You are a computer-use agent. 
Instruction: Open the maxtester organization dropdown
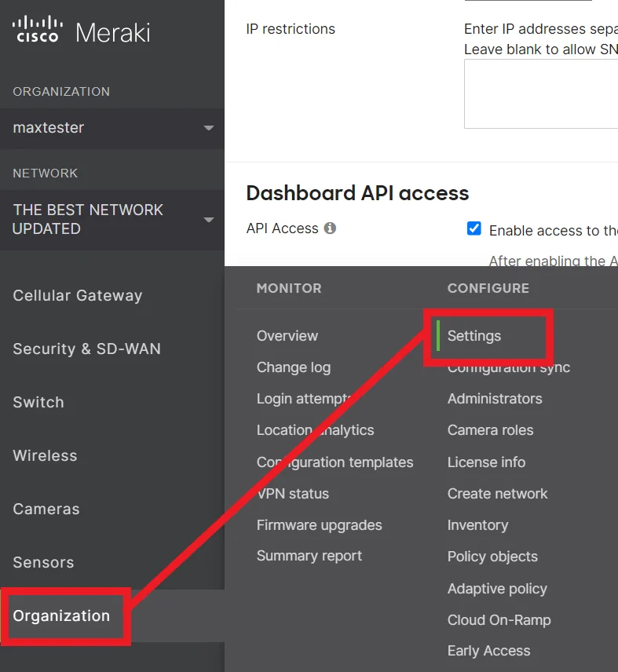coord(112,128)
